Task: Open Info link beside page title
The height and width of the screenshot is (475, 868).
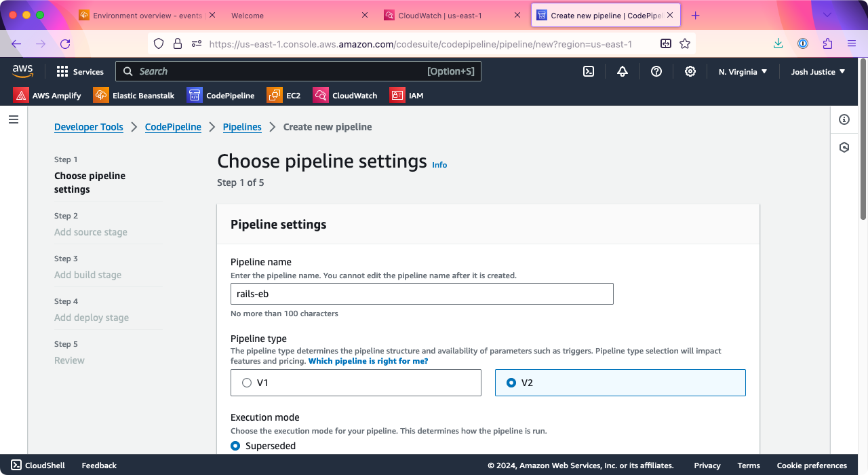Action: [439, 165]
